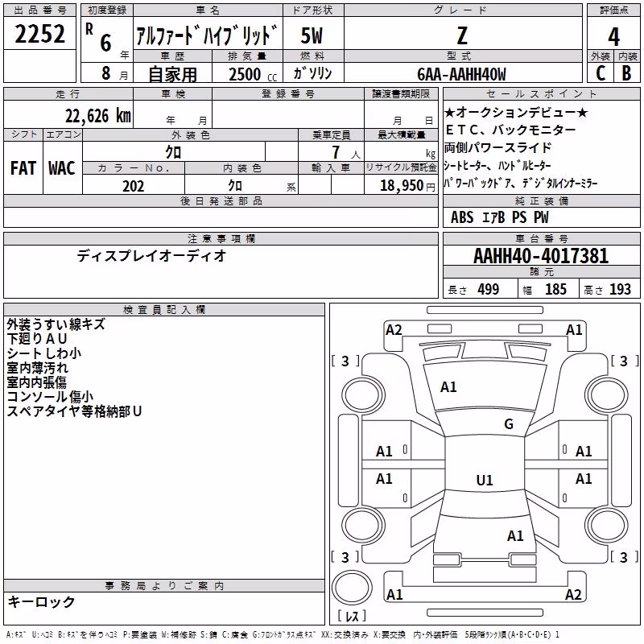Click the door type 5W value

tap(312, 35)
